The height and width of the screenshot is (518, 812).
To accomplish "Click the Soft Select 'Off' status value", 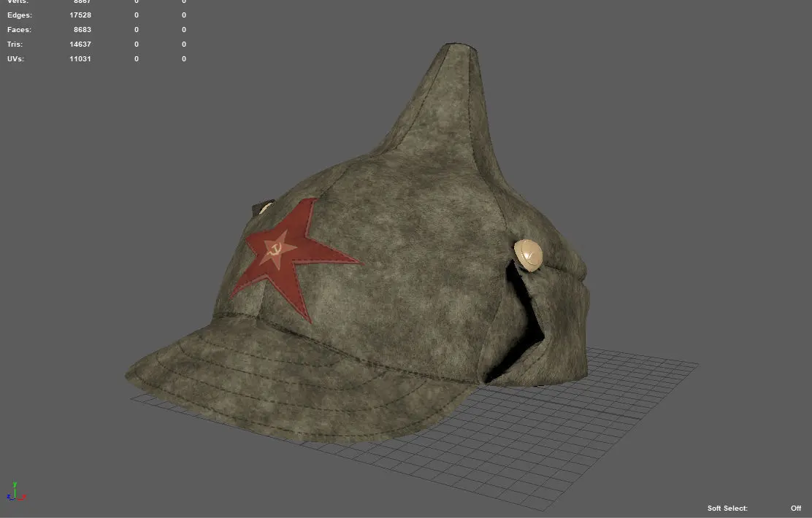I will 796,509.
